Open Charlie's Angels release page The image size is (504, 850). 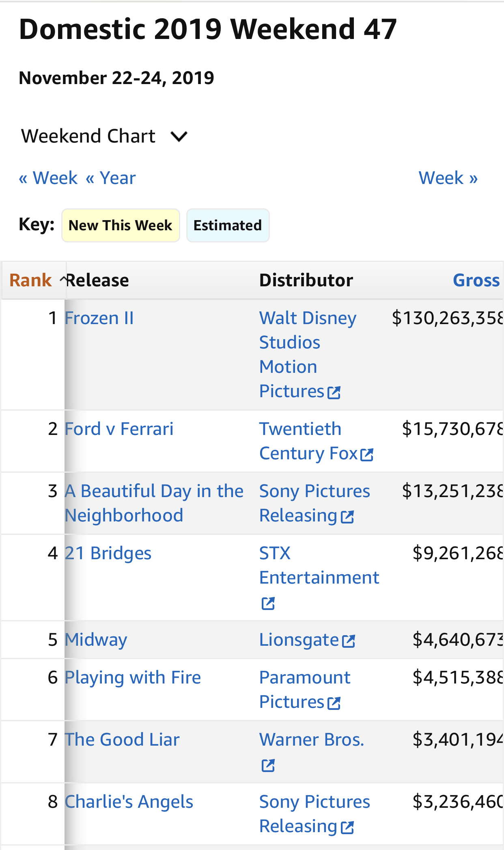tap(129, 802)
